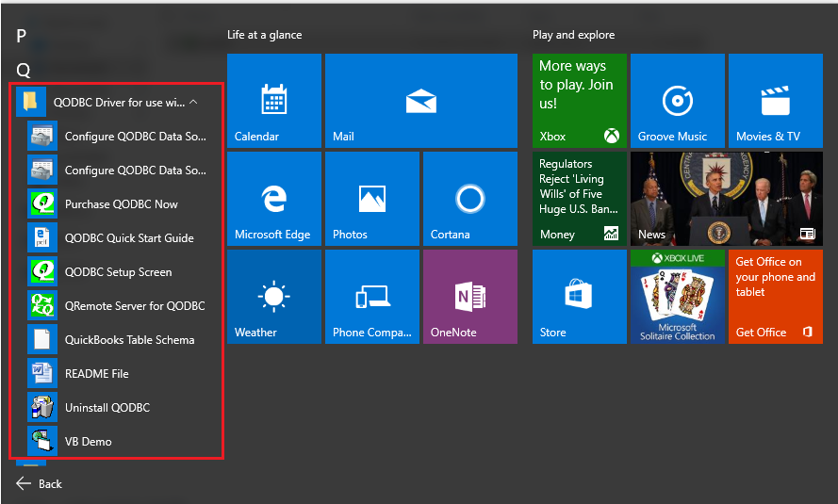Open the News tile with photo
The height and width of the screenshot is (504, 838).
727,199
